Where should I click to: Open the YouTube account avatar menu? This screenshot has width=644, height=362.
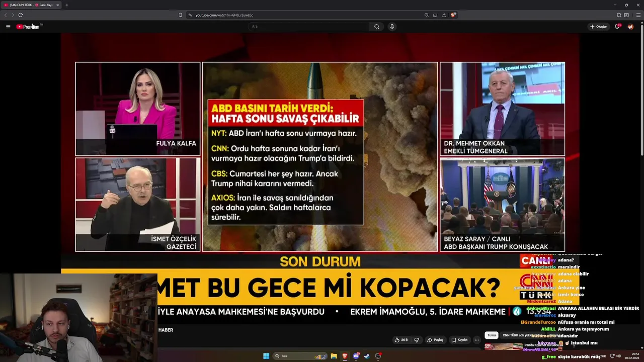[x=630, y=27]
